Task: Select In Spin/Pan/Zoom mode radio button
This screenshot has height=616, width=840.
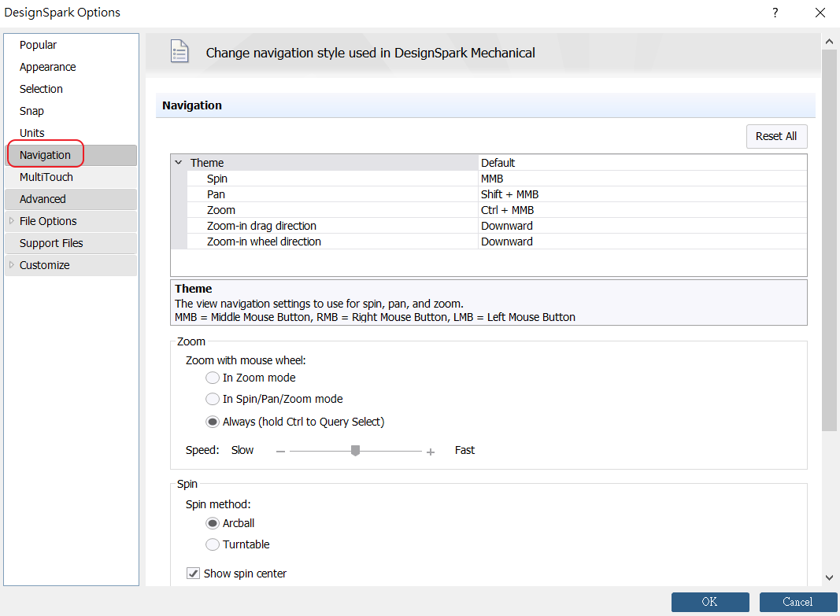Action: pyautogui.click(x=213, y=399)
